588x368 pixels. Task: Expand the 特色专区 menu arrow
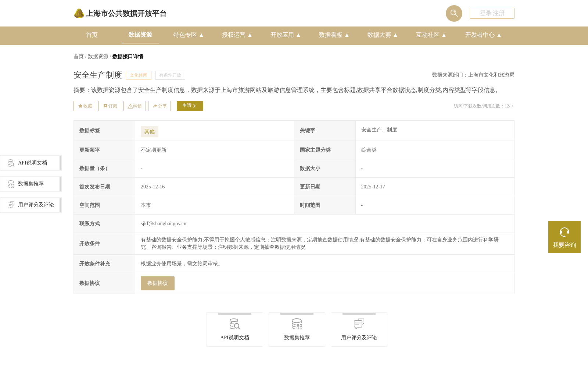pos(201,35)
